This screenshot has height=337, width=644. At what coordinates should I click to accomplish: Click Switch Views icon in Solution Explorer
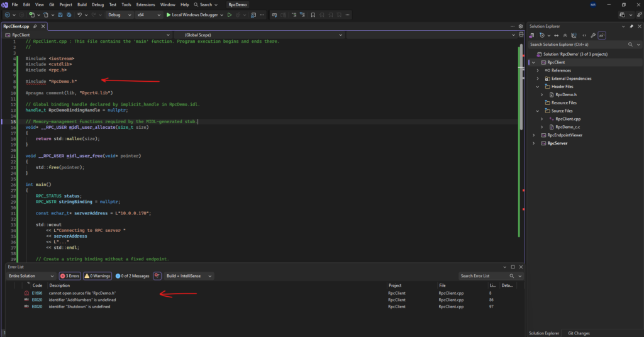pos(532,35)
